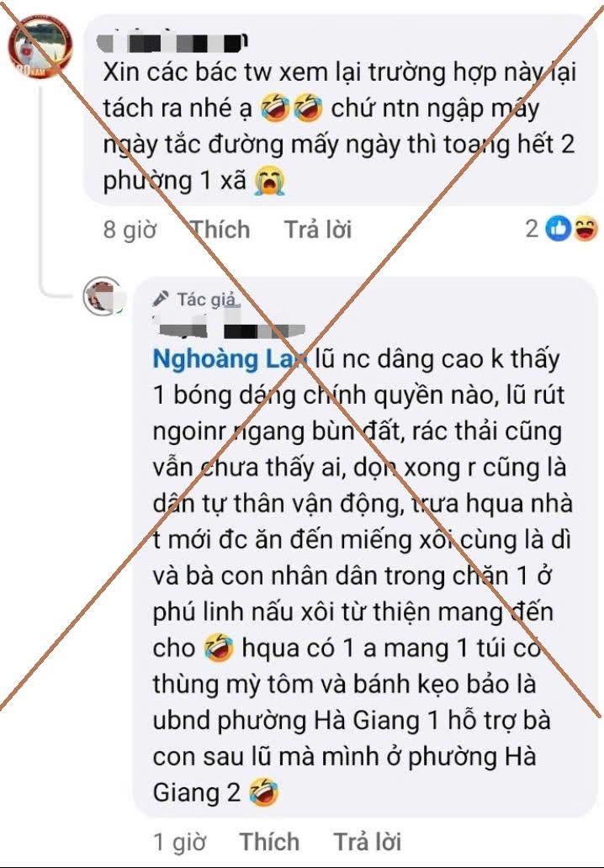Image resolution: width=604 pixels, height=868 pixels.
Task: Open the reaction count showing 2
Action: (x=532, y=229)
